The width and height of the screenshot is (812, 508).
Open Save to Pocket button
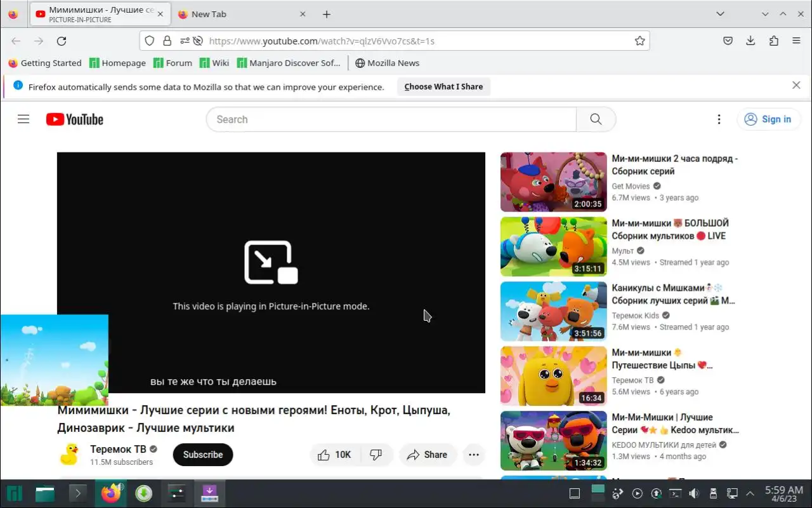[x=728, y=41]
